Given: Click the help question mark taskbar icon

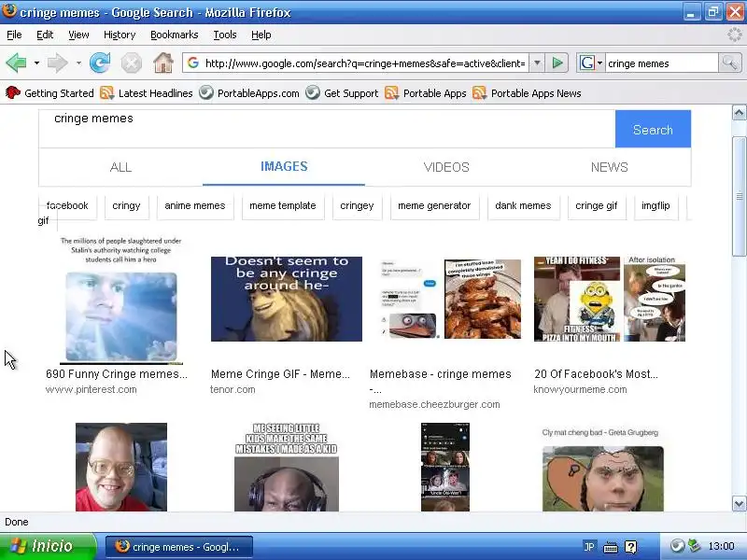Looking at the screenshot, I should pos(630,547).
